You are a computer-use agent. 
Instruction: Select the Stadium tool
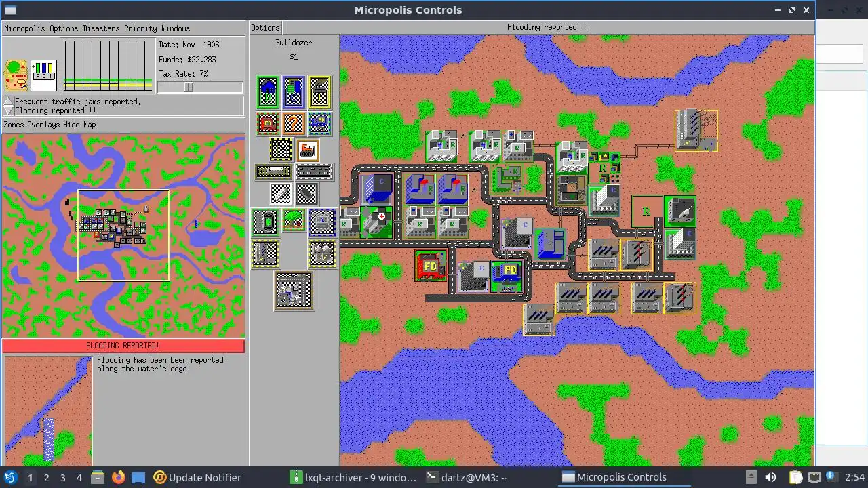pyautogui.click(x=265, y=222)
